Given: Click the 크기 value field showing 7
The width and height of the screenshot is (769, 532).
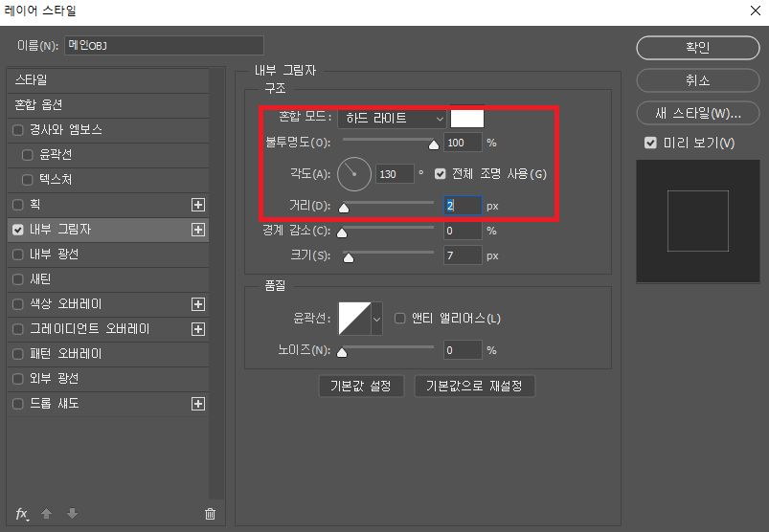Looking at the screenshot, I should [463, 255].
